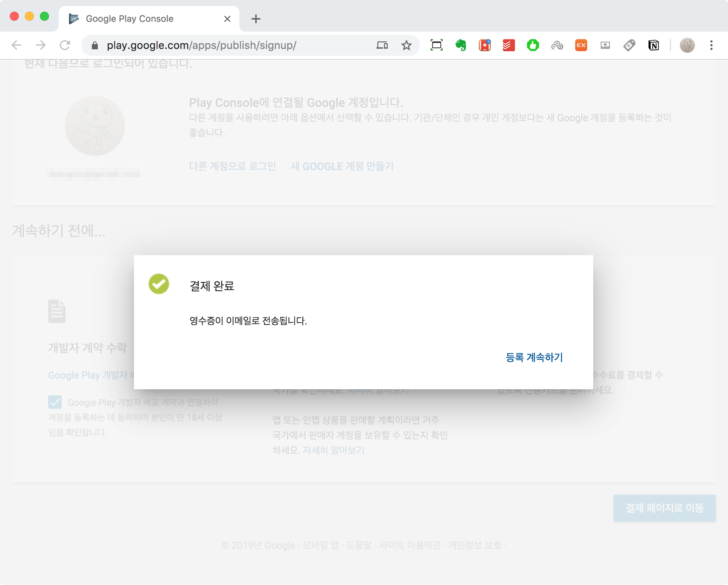The image size is (728, 585).
Task: Open a new browser tab
Action: pyautogui.click(x=256, y=19)
